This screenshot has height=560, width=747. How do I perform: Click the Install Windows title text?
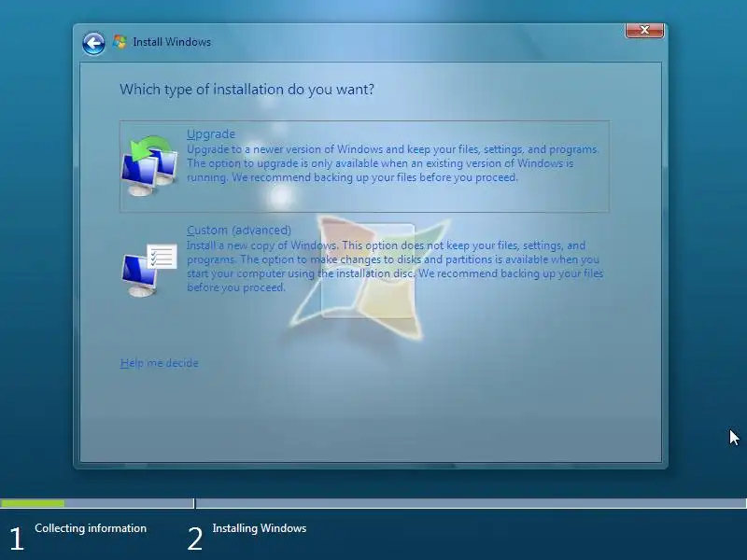coord(172,42)
